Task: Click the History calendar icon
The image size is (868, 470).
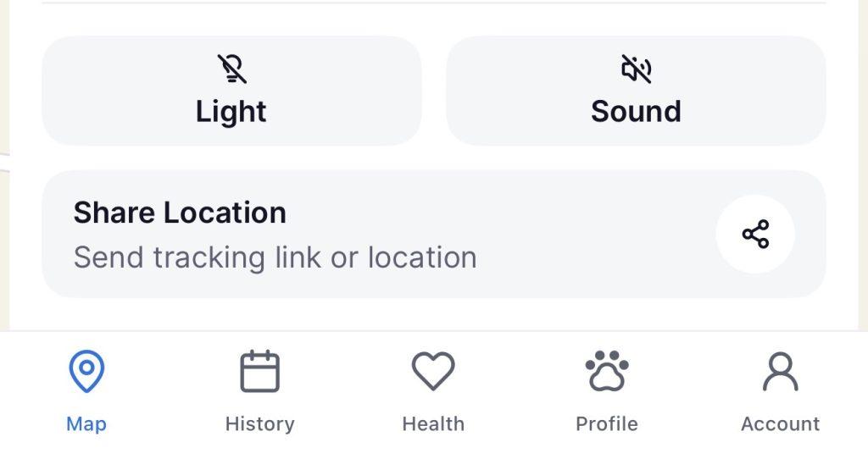Action: (x=259, y=372)
